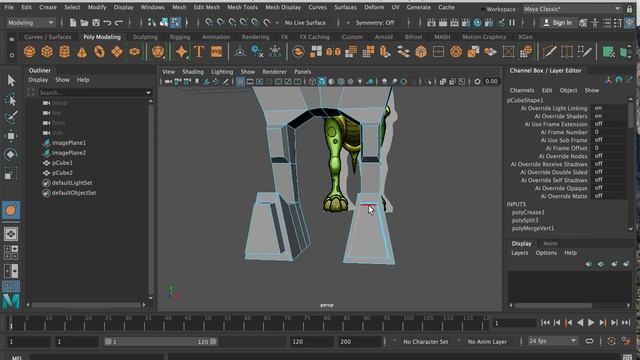Create a polygon cone from shelf
This screenshot has width=640, height=360.
(x=82, y=52)
